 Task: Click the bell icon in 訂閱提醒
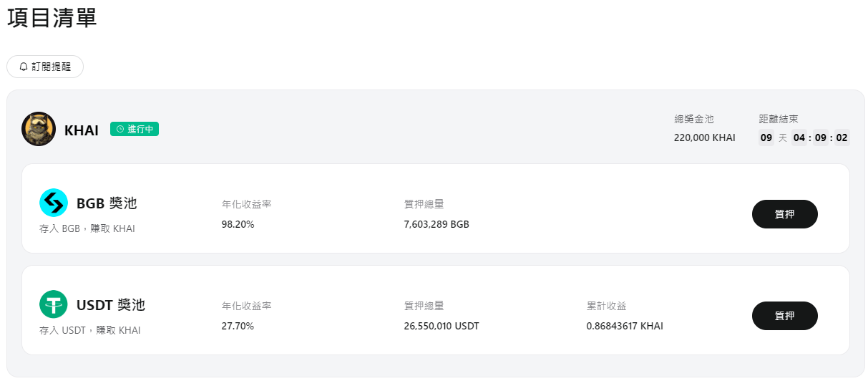coord(24,67)
